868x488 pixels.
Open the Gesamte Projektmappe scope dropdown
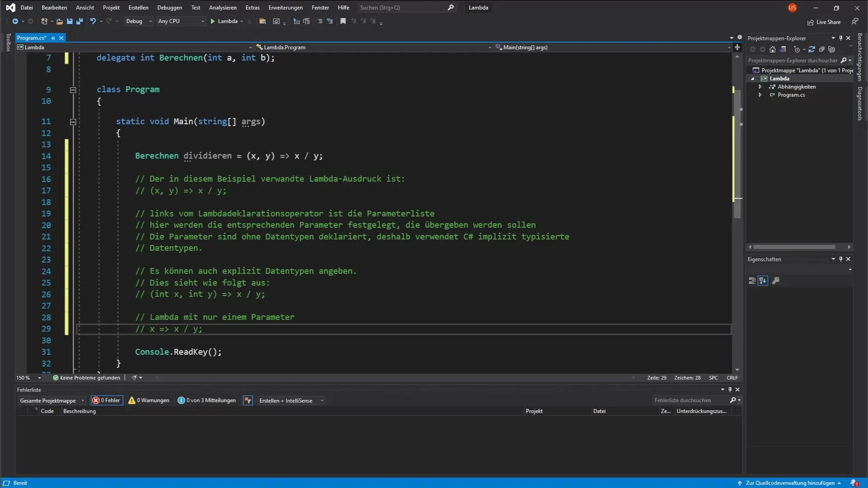tap(52, 400)
